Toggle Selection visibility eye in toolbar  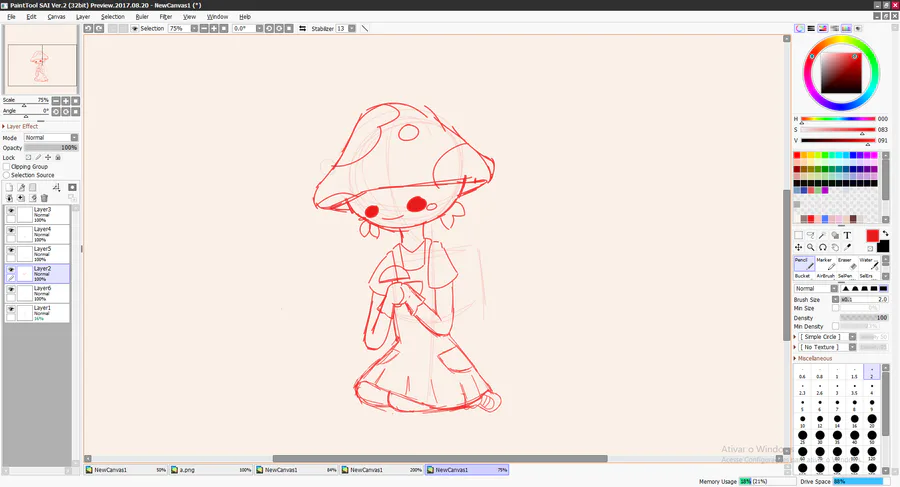pos(135,28)
